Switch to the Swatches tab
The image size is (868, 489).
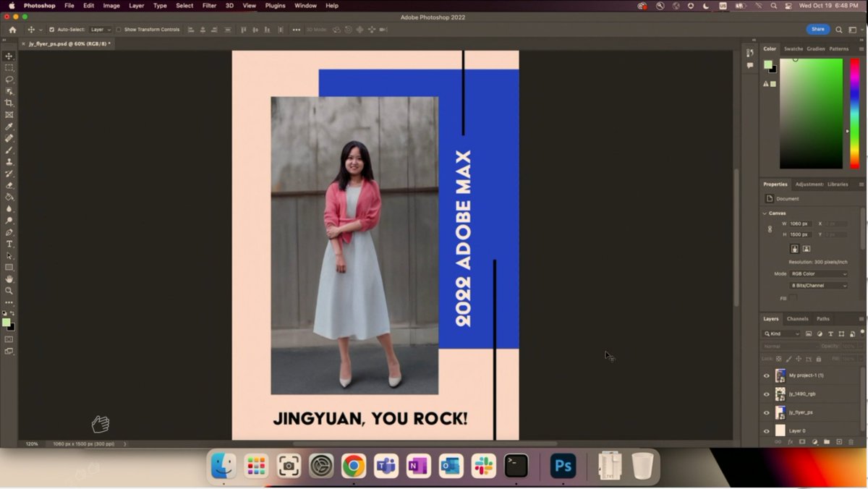(793, 48)
